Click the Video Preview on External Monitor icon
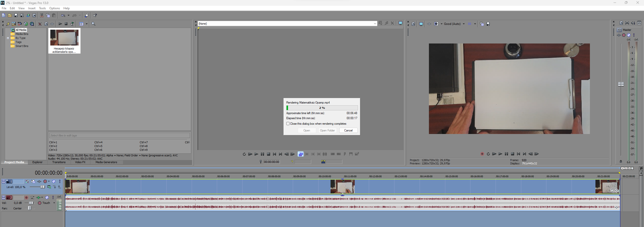644x227 pixels. [421, 24]
